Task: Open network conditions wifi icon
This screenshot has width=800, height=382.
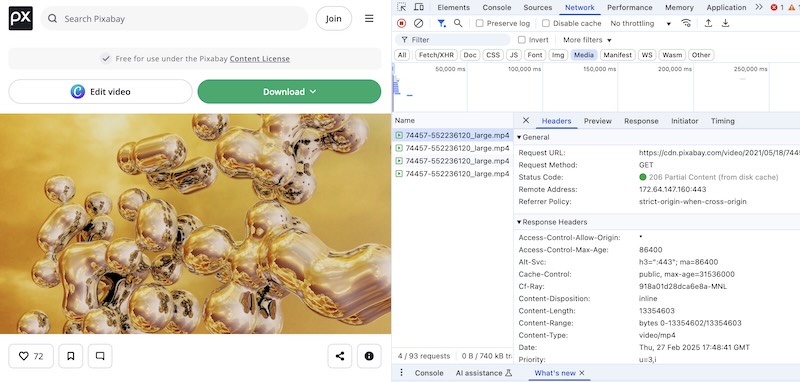Action: pyautogui.click(x=686, y=23)
